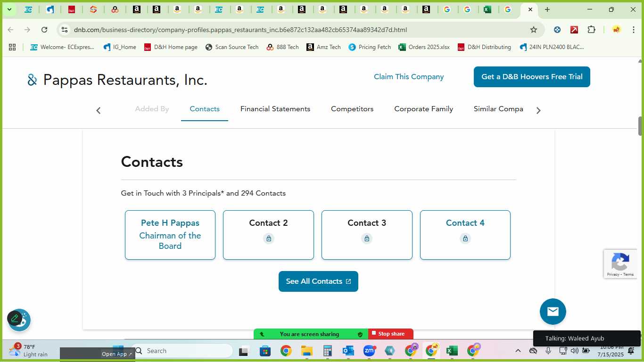This screenshot has width=644, height=362.
Task: Open Chrome three-dot menu
Action: (633, 30)
